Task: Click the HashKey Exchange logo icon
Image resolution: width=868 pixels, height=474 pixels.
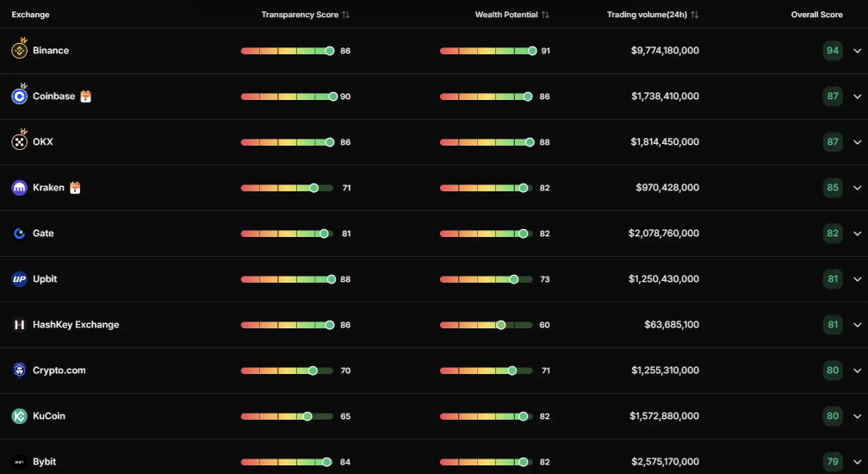Action: pyautogui.click(x=19, y=325)
